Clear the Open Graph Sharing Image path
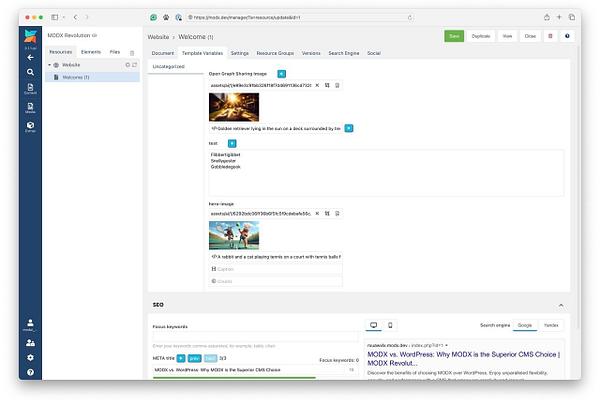The image size is (600, 400). (x=317, y=85)
